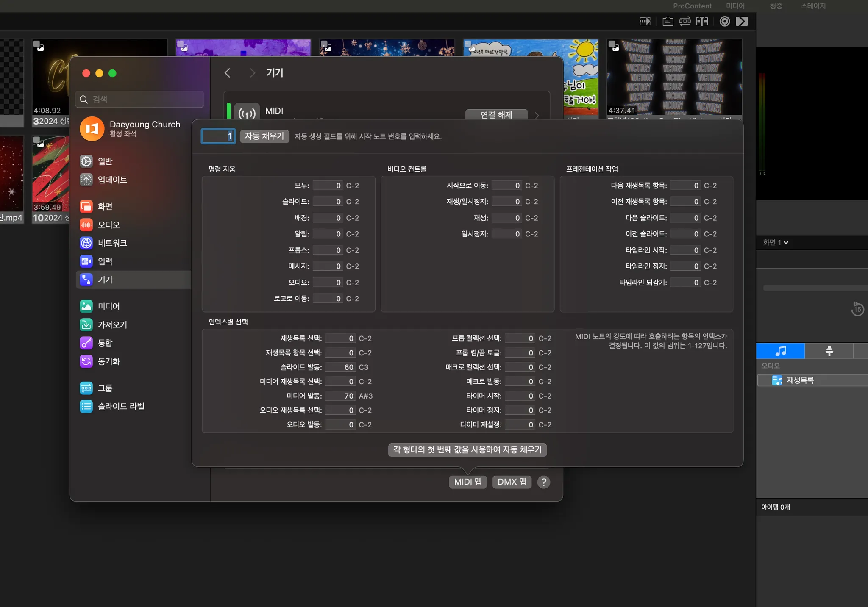This screenshot has width=868, height=607.
Task: Select the 오디오 preferences sidebar icon
Action: pos(86,225)
